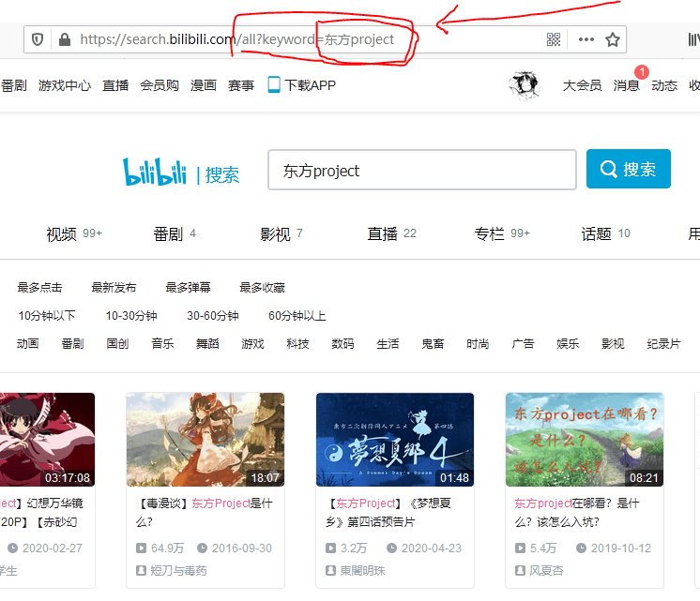Open 赛事 in top navigation
The height and width of the screenshot is (601, 700).
click(x=241, y=85)
